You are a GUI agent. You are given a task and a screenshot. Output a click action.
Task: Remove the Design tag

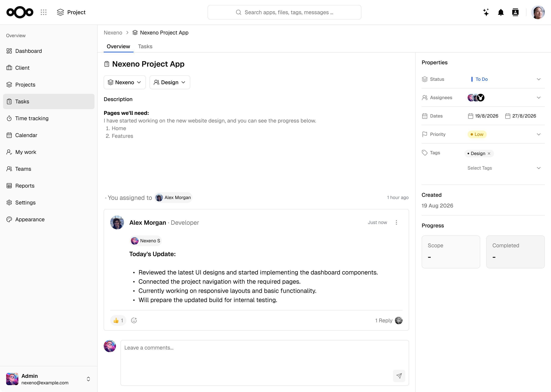click(489, 154)
